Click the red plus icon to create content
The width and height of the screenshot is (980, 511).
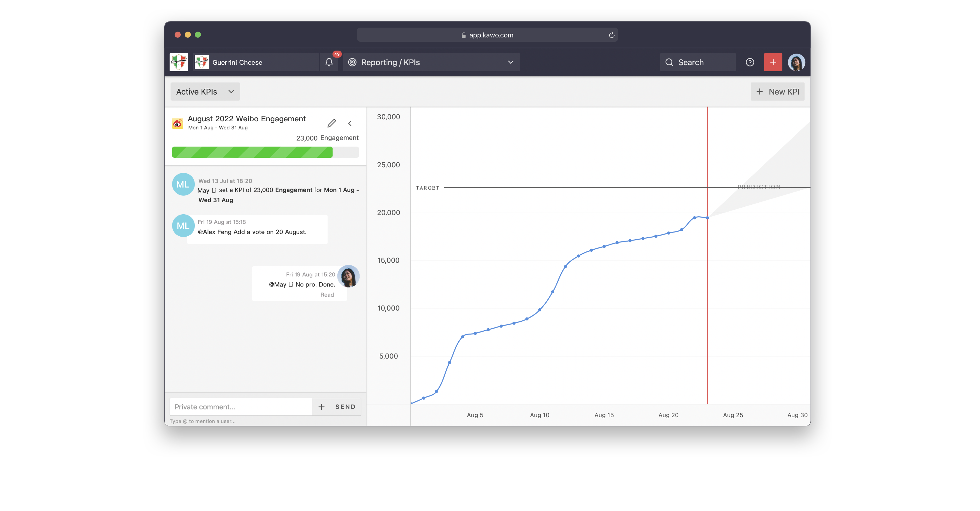tap(773, 62)
